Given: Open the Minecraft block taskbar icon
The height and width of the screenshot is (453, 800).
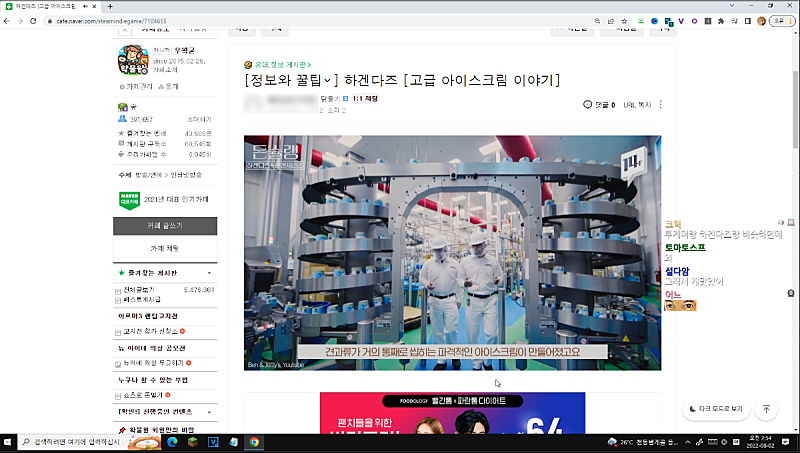Looking at the screenshot, I should (x=192, y=442).
